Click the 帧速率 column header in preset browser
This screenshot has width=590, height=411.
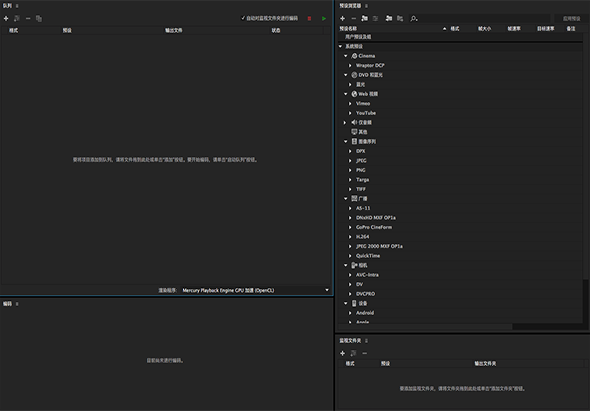(514, 29)
